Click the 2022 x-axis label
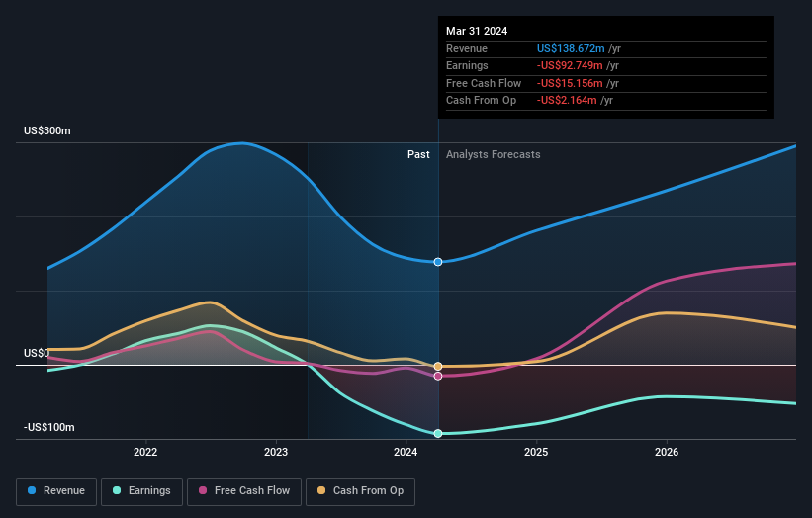This screenshot has height=518, width=812. click(x=145, y=453)
